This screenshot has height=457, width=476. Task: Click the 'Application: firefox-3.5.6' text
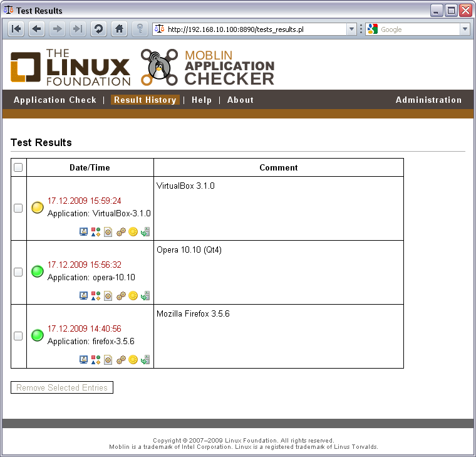tap(91, 341)
